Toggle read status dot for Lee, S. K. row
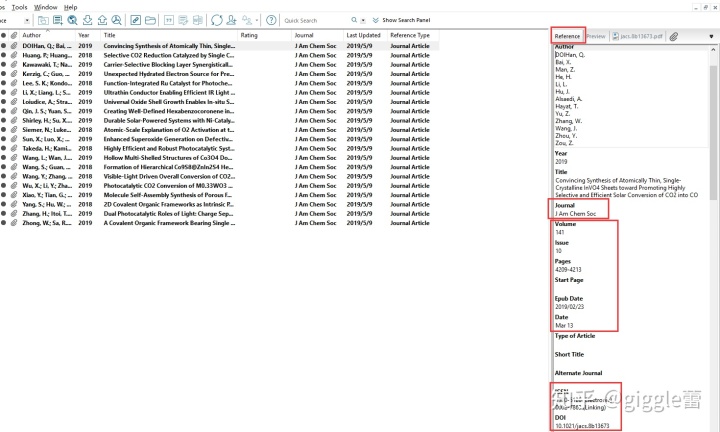 pyautogui.click(x=4, y=83)
